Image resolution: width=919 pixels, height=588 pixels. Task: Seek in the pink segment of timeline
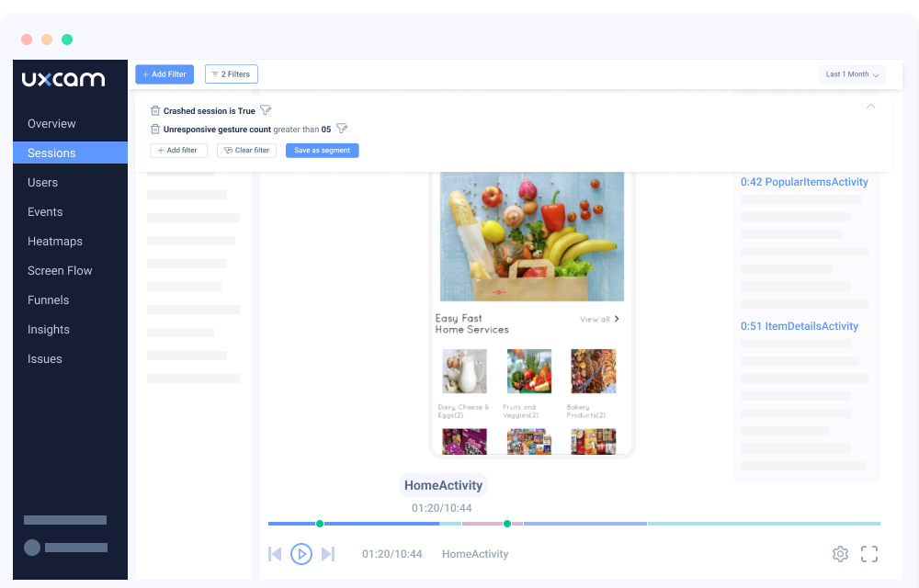coord(482,524)
